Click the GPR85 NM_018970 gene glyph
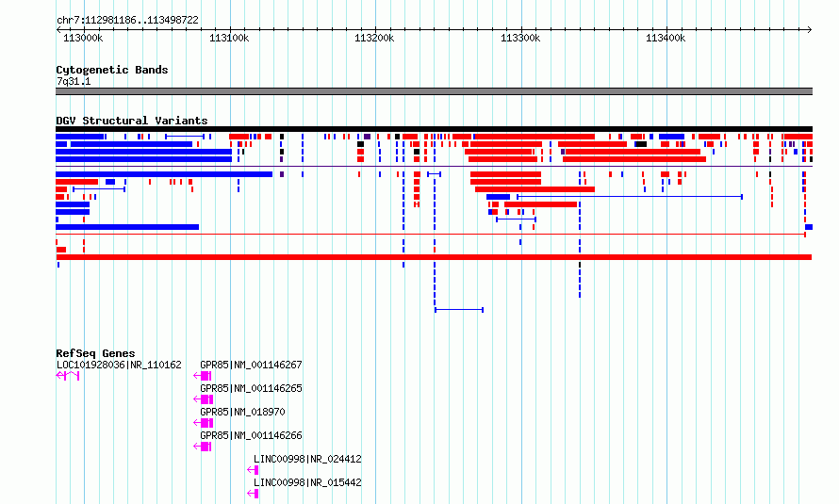Viewport: 839px width, 504px height. coord(204,423)
